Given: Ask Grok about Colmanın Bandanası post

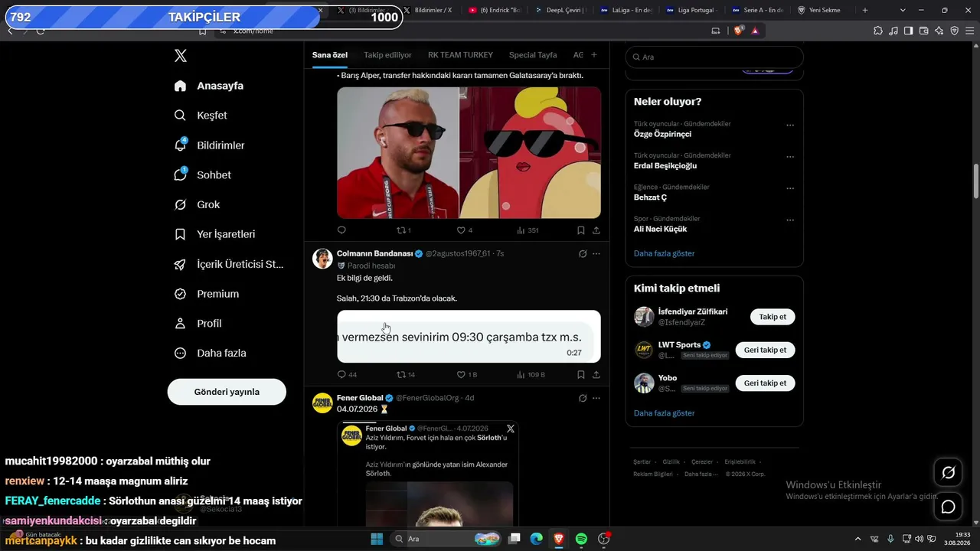Looking at the screenshot, I should click(x=583, y=253).
